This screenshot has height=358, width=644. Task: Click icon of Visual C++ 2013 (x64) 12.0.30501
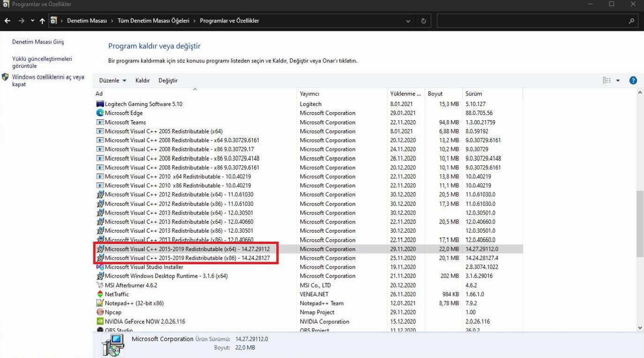pyautogui.click(x=100, y=213)
